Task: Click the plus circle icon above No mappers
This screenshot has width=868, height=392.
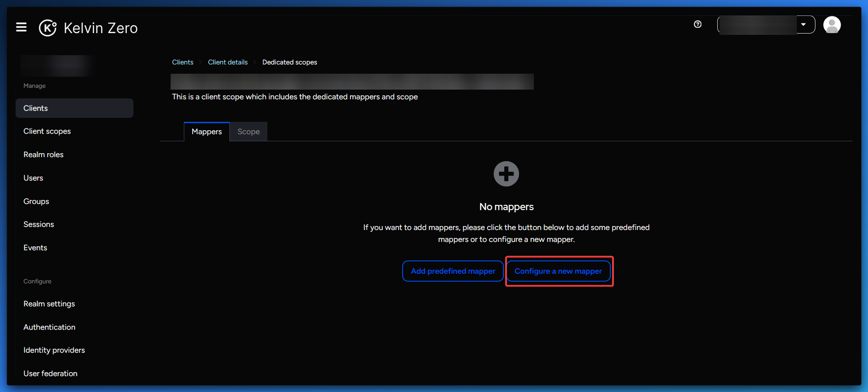Action: [x=506, y=174]
